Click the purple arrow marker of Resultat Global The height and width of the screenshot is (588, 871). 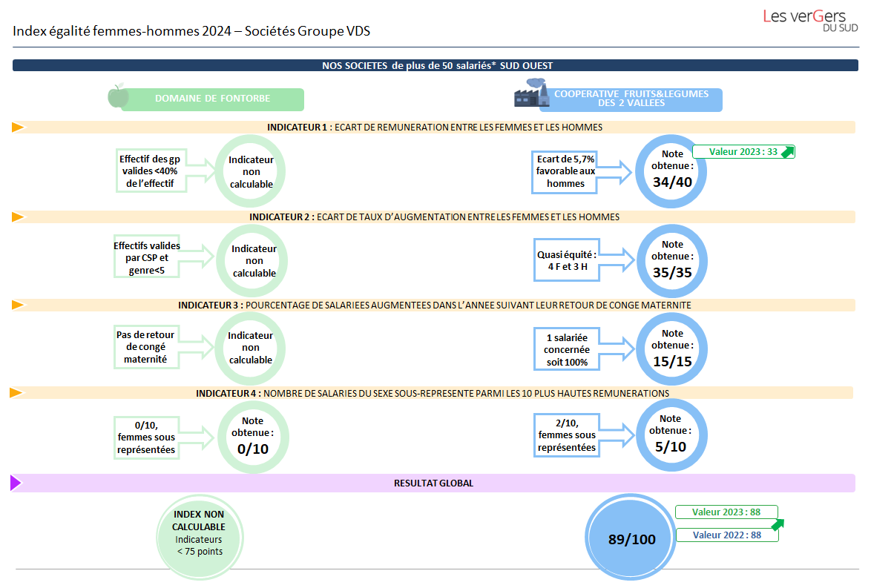click(x=16, y=483)
